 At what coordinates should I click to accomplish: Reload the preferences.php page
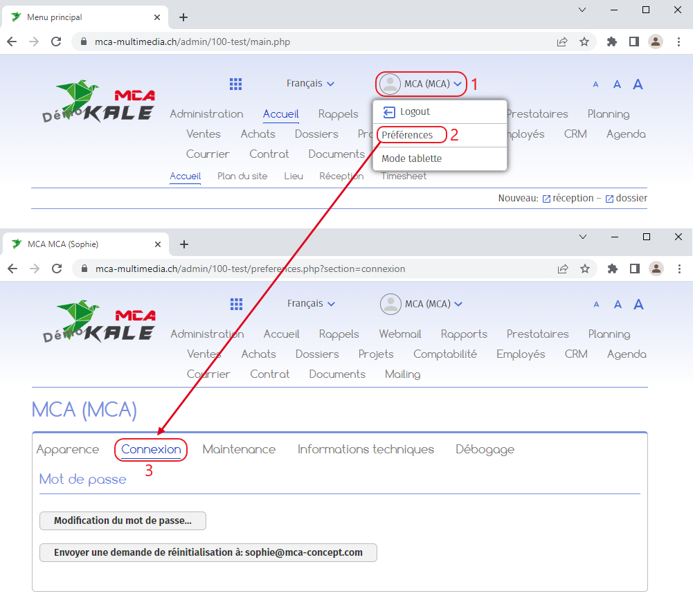click(57, 269)
